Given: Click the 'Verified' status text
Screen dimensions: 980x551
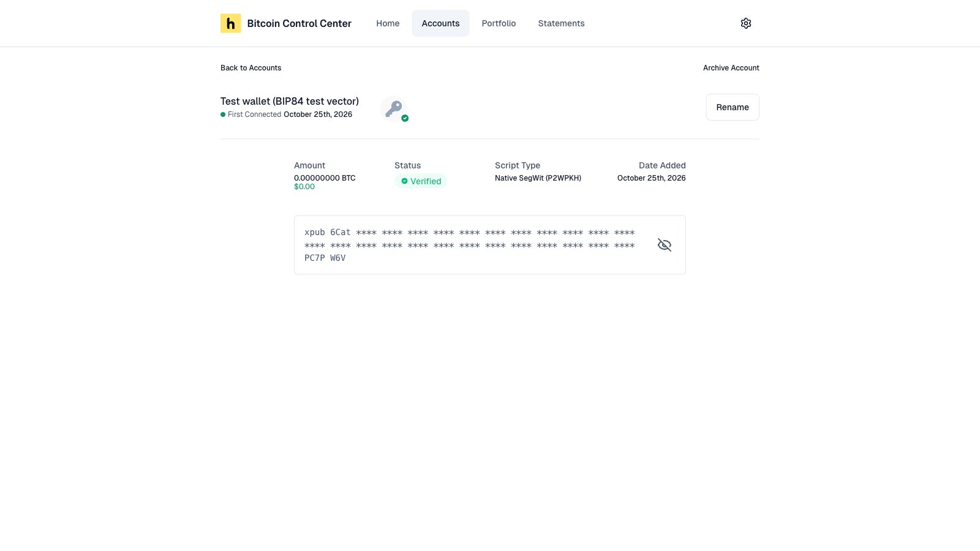Looking at the screenshot, I should coord(426,181).
